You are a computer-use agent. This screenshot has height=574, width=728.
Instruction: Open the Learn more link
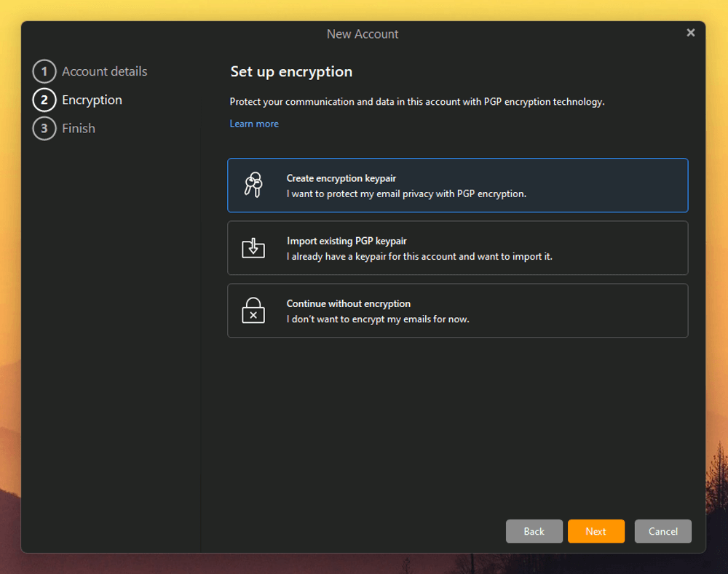(254, 124)
